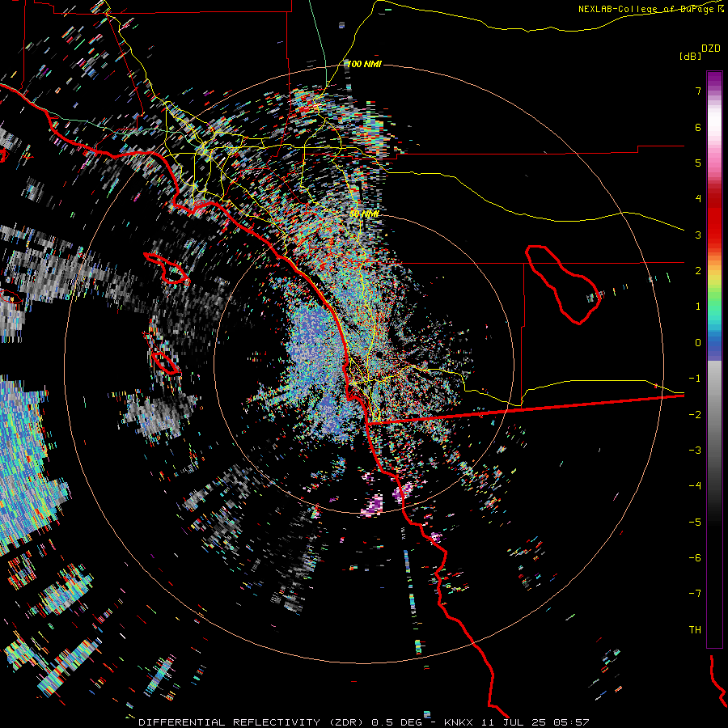
Task: Click the 2 dB scale label
Action: click(698, 271)
